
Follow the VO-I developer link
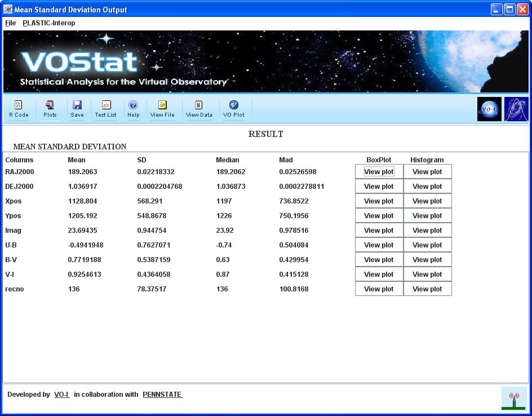(x=62, y=394)
